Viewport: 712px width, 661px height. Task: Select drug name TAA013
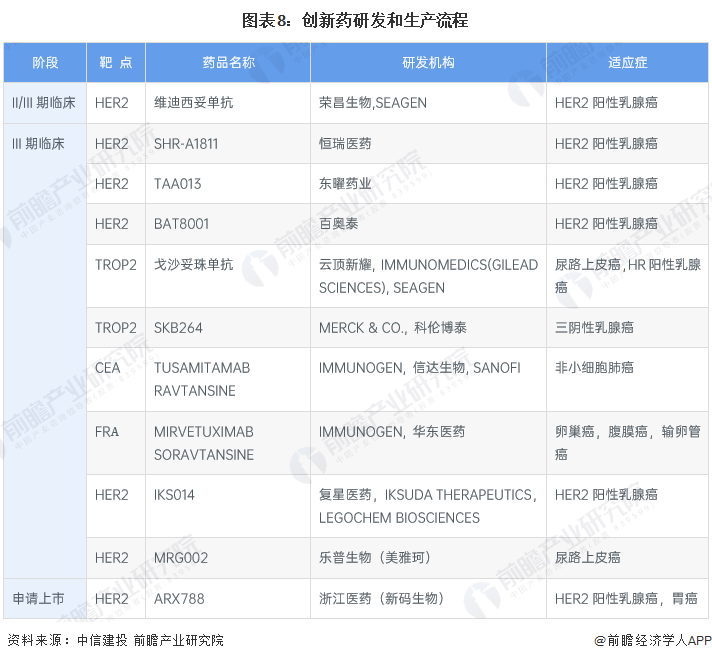[x=178, y=184]
